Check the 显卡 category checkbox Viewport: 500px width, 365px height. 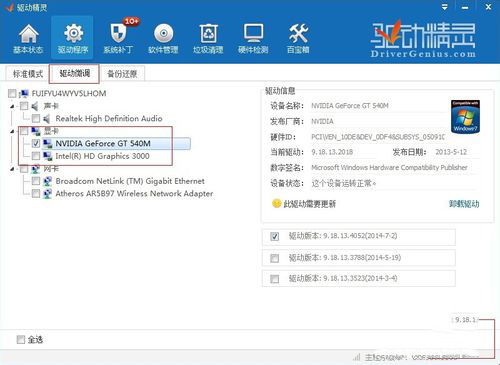(24, 131)
